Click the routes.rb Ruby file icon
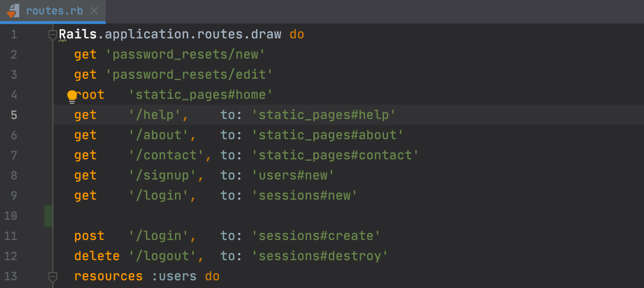 (x=13, y=11)
